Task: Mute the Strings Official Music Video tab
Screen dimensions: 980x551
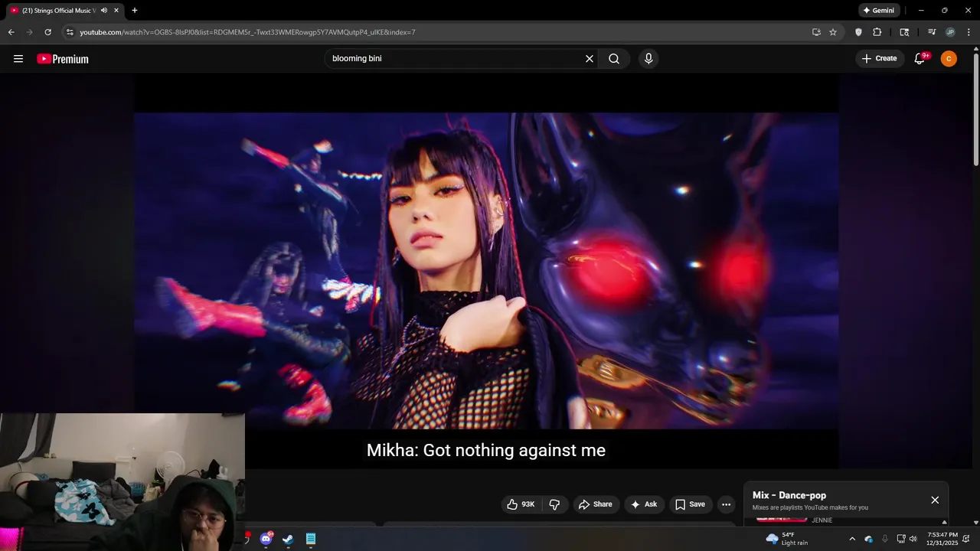Action: click(104, 11)
